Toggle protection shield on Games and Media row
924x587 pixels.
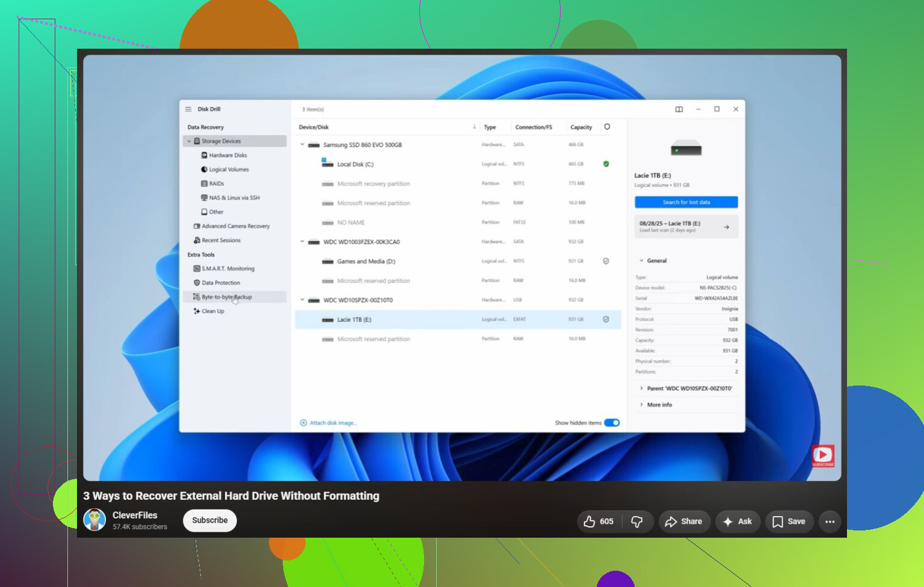606,261
